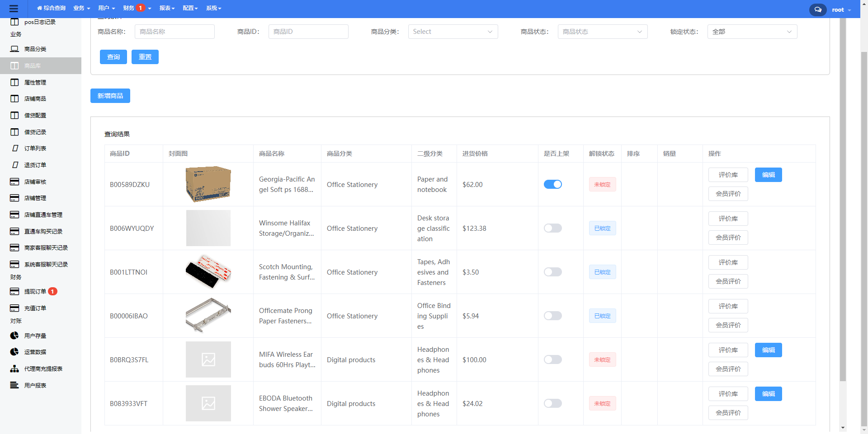868x434 pixels.
Task: Expand the 用户 top menu
Action: tap(107, 8)
